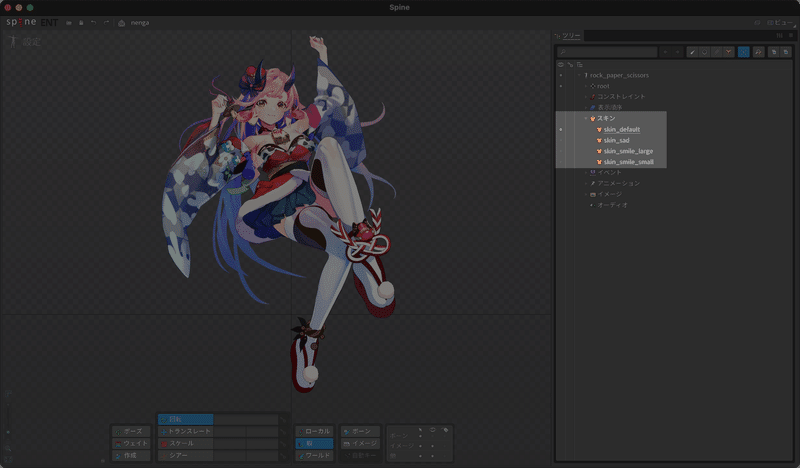Image resolution: width=800 pixels, height=468 pixels.
Task: Open the ビュー (Views) menu at top right
Action: [780, 22]
